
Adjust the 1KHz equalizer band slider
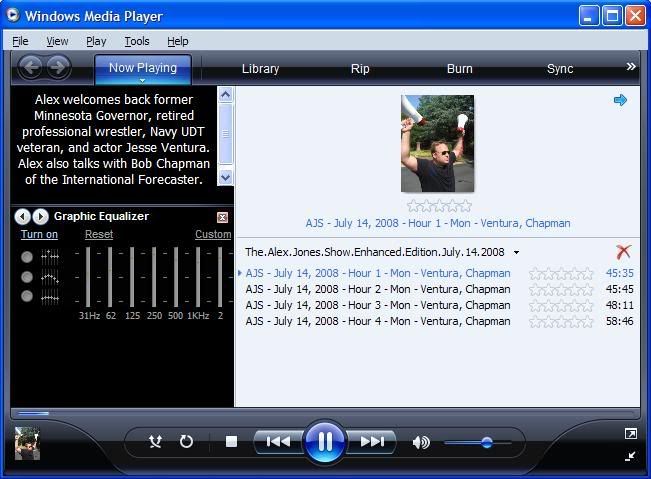(x=198, y=276)
